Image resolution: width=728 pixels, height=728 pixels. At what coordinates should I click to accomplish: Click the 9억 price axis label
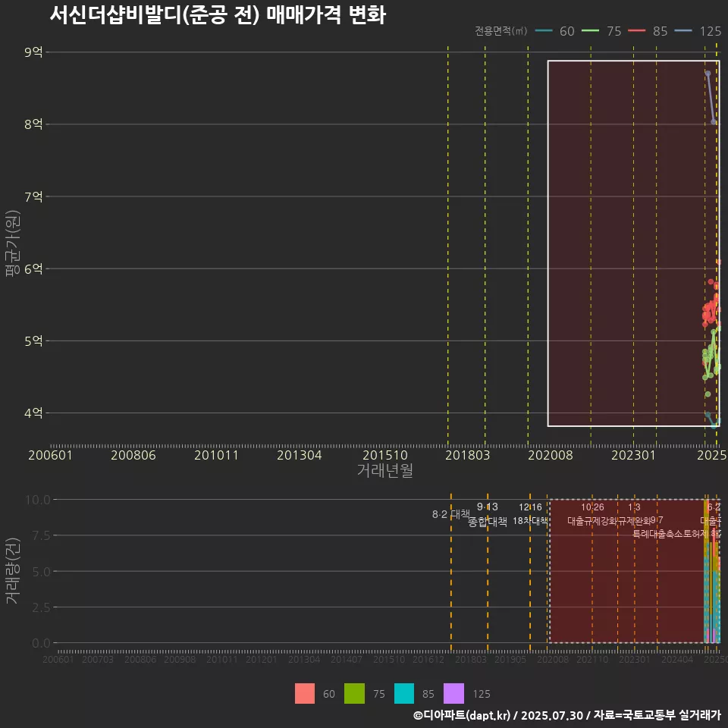(x=33, y=52)
